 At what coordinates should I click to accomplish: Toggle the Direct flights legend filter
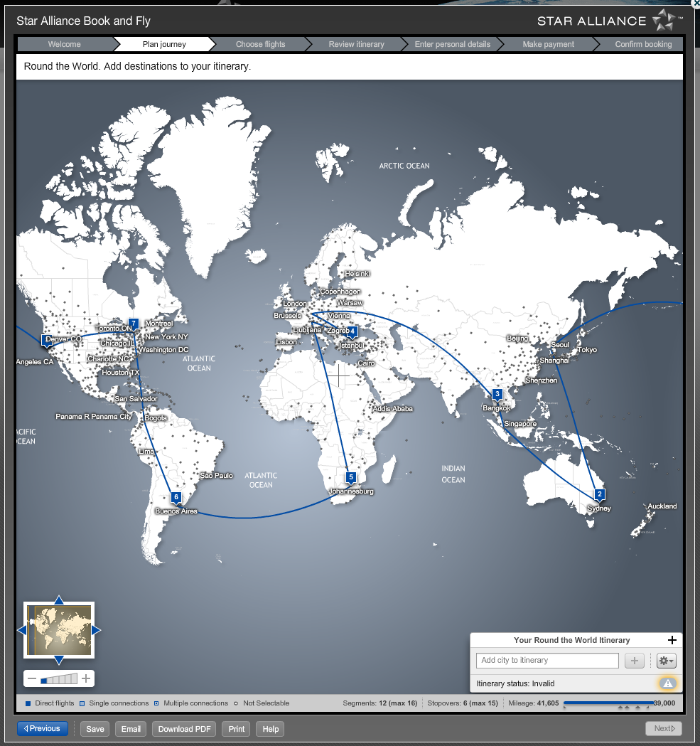[x=28, y=702]
